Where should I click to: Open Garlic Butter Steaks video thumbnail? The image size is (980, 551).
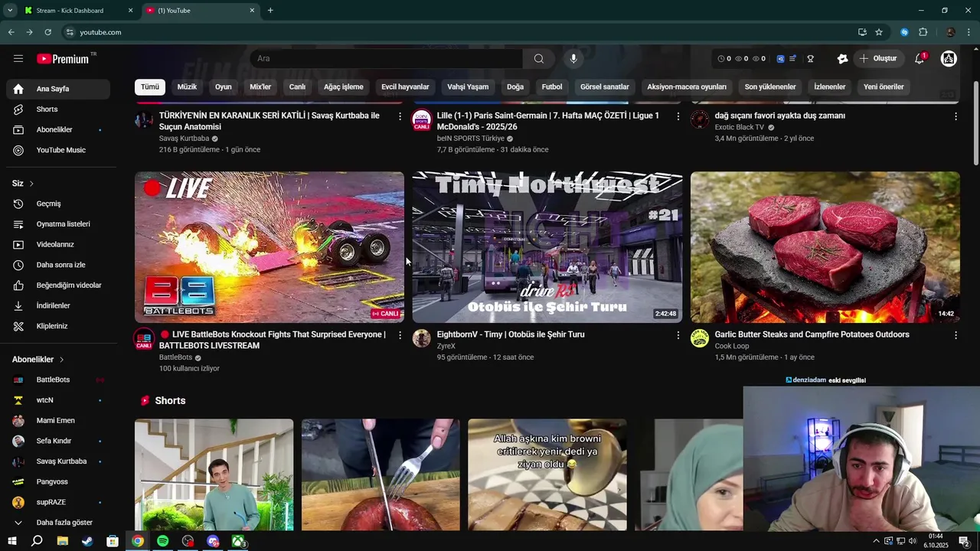tap(825, 247)
